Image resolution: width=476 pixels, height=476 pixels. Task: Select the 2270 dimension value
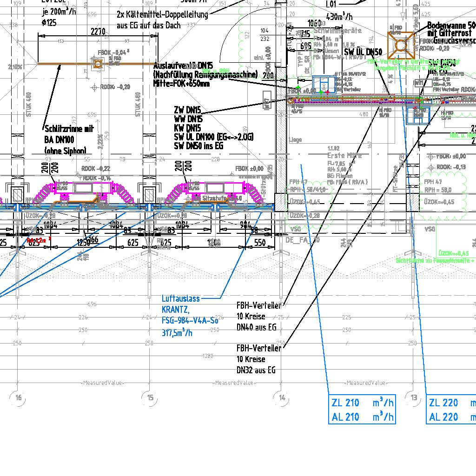(x=98, y=32)
